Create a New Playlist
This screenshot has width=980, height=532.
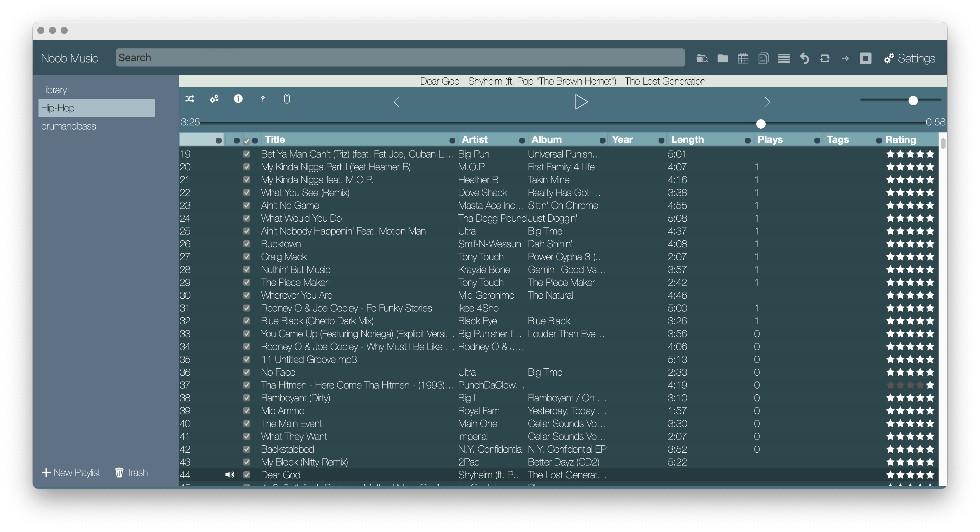[x=71, y=472]
